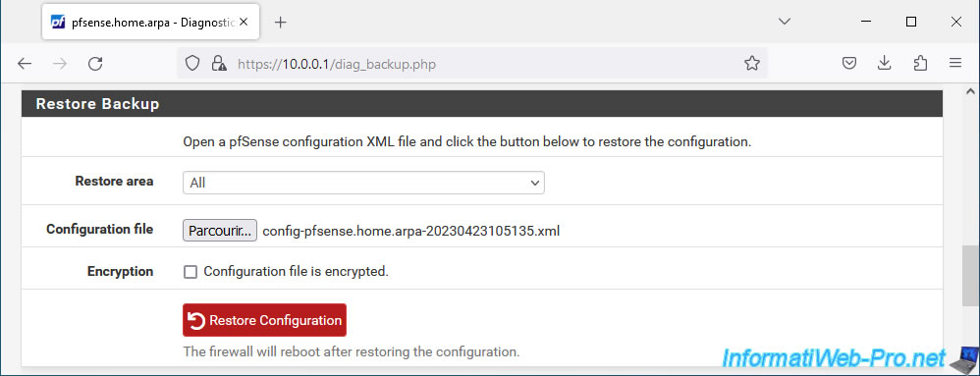This screenshot has width=980, height=376.
Task: Open the Extensions puzzle icon
Action: pos(920,63)
